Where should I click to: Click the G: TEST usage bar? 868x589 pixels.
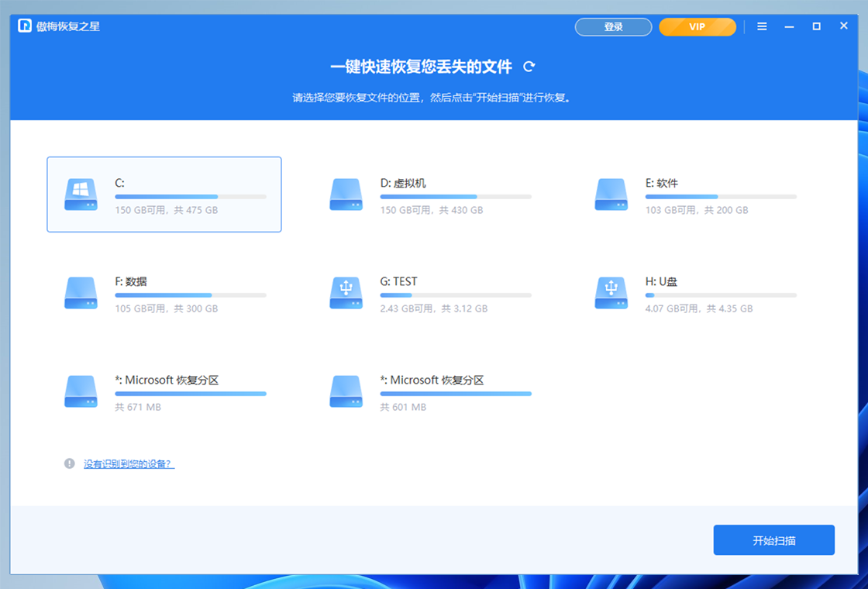click(456, 295)
